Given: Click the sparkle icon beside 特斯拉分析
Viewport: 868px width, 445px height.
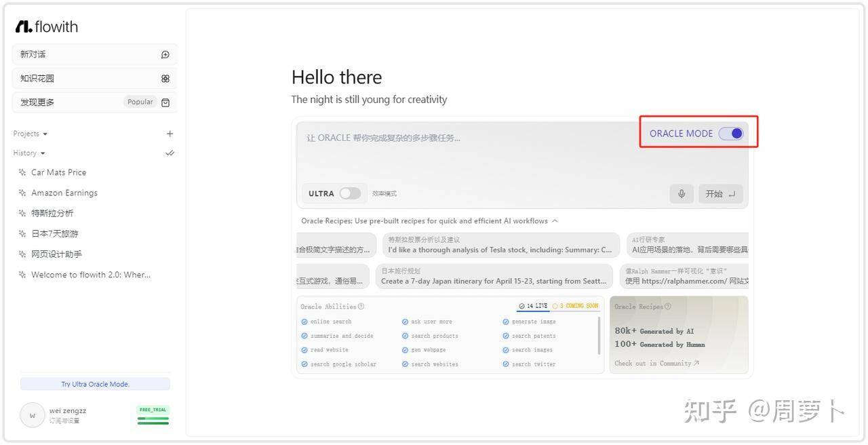Looking at the screenshot, I should (22, 213).
